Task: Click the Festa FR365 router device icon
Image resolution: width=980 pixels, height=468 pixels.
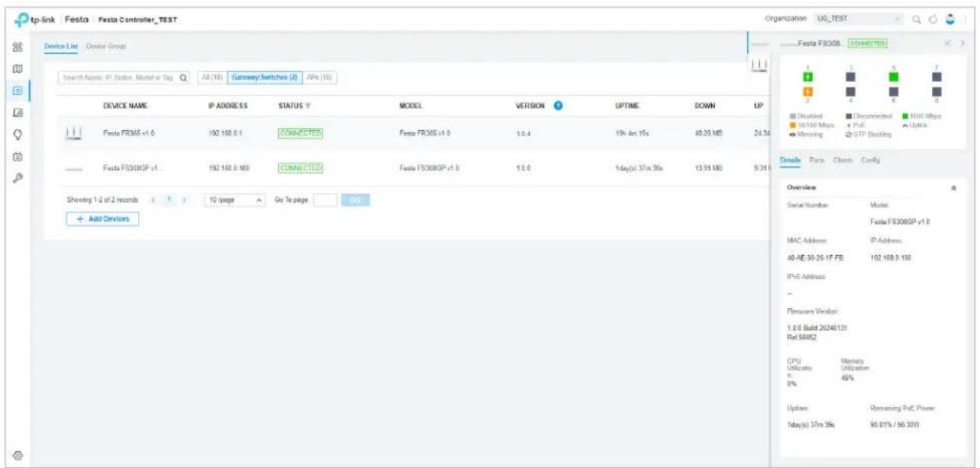Action: [x=74, y=132]
